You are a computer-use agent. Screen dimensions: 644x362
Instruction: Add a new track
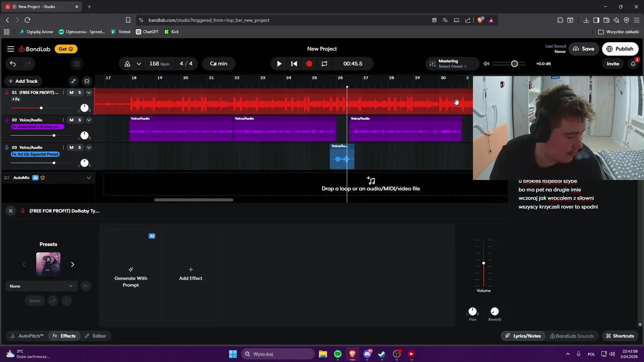[23, 81]
